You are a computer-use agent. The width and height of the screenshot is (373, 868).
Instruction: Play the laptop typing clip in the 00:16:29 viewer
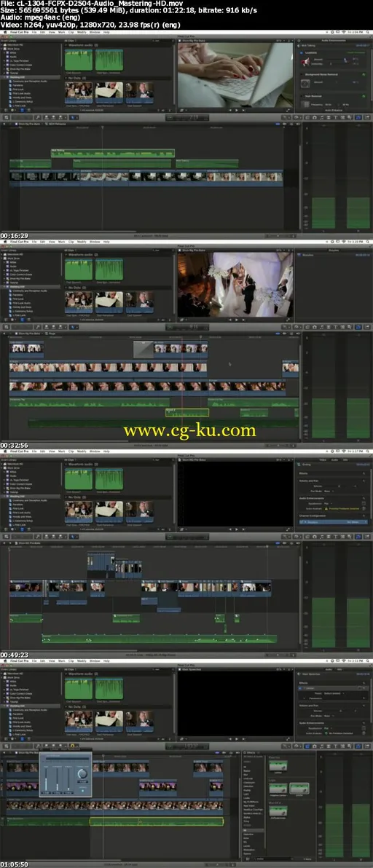point(236,110)
